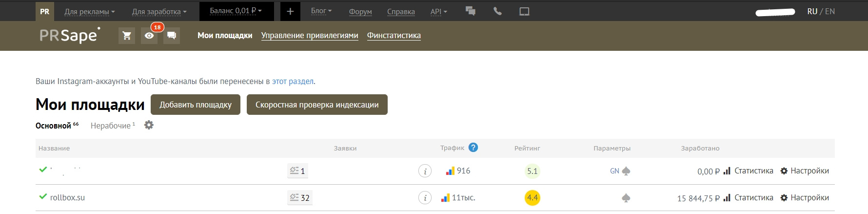Open the gear settings next to Нерабочие
The height and width of the screenshot is (214, 868).
point(149,125)
